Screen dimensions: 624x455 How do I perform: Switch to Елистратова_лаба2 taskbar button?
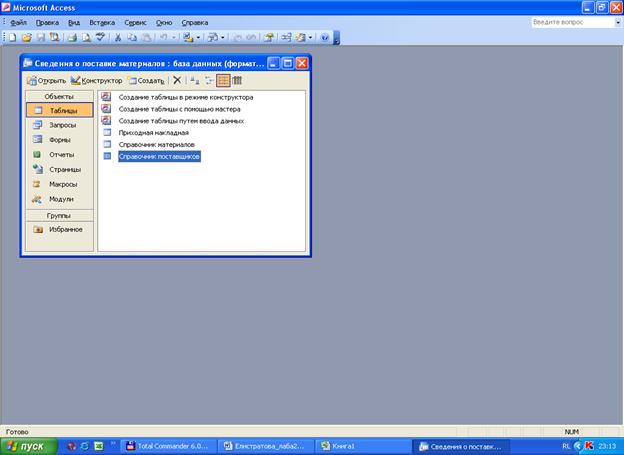click(266, 446)
